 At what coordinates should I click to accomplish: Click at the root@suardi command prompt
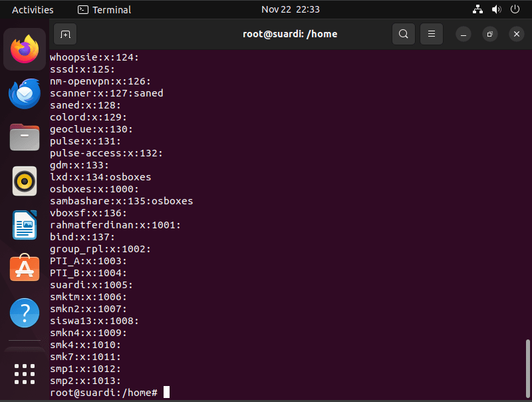coord(104,393)
